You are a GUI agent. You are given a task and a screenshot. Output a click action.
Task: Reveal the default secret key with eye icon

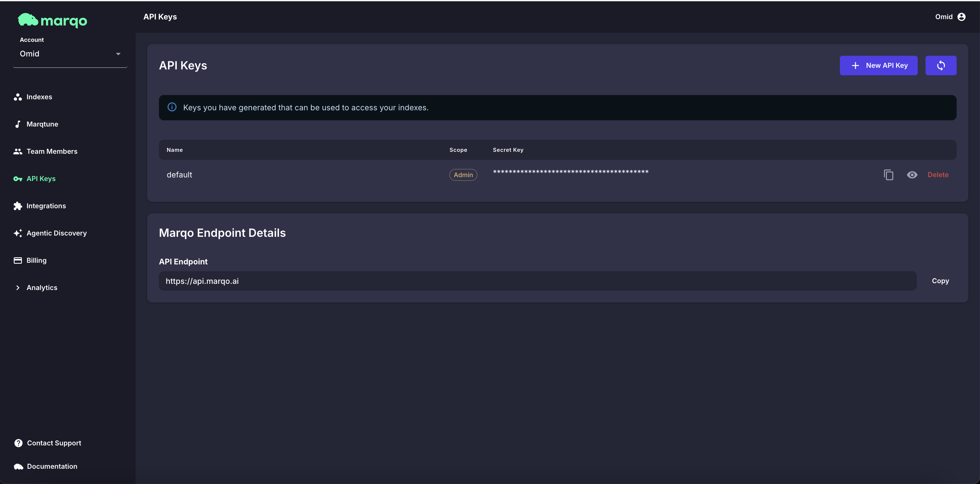point(912,175)
